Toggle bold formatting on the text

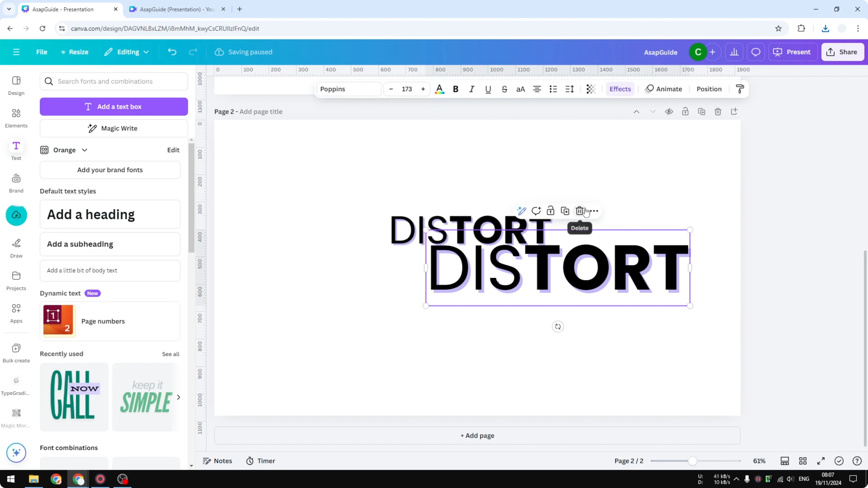tap(455, 89)
